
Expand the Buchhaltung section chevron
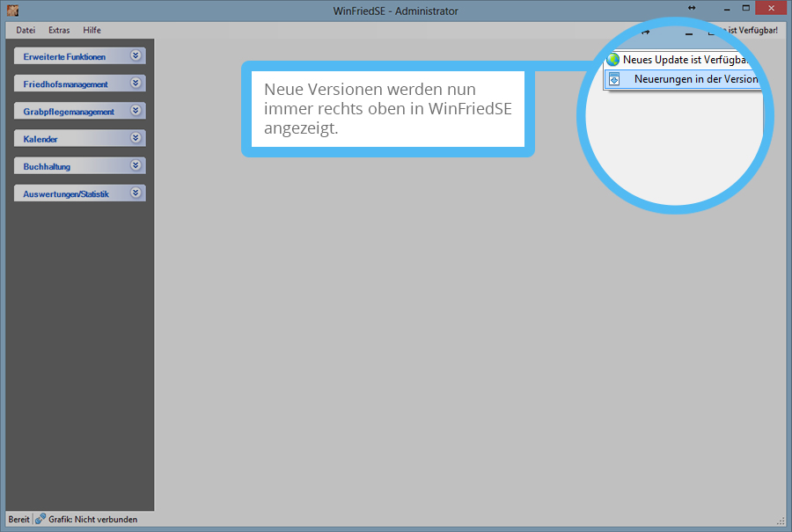pos(135,165)
